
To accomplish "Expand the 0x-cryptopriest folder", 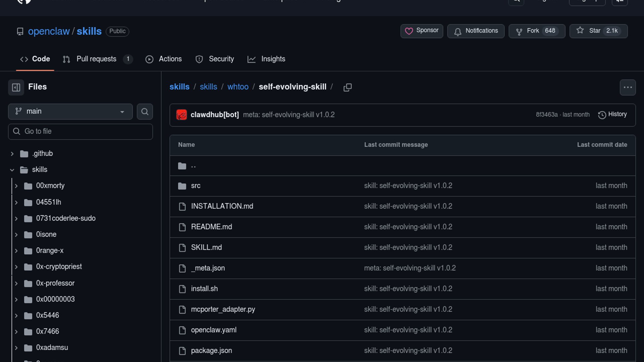I will (16, 267).
